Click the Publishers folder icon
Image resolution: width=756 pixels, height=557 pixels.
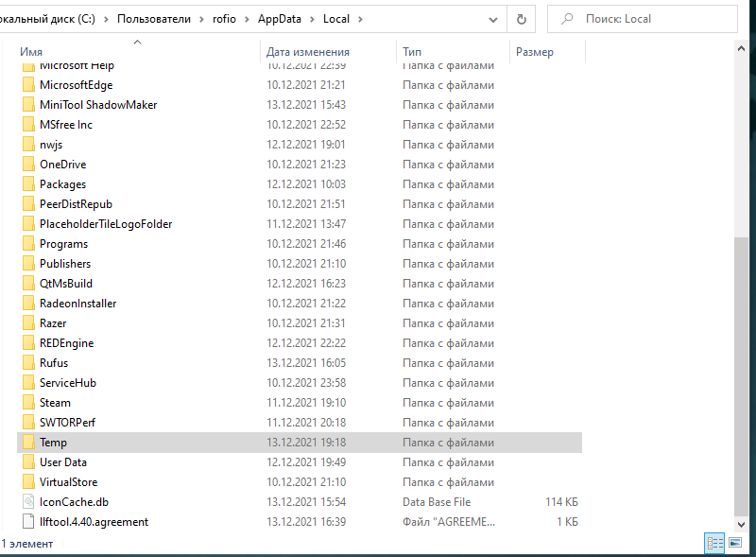[x=28, y=264]
